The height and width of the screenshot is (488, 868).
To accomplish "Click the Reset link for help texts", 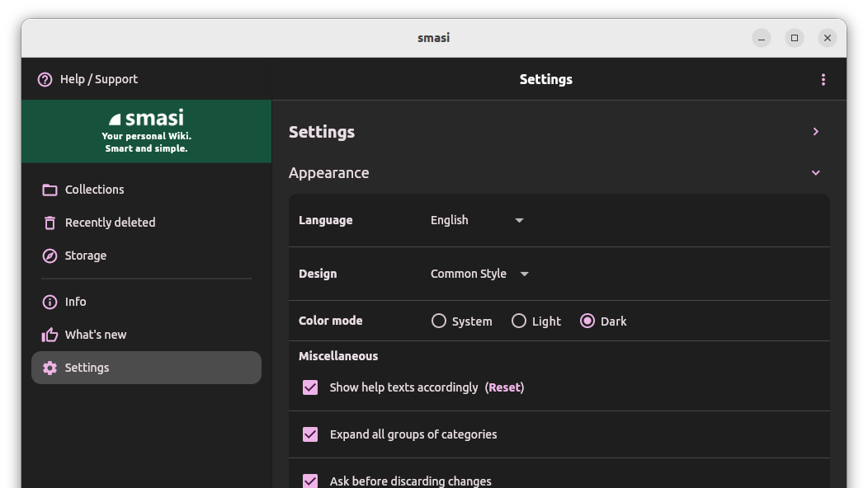I will pyautogui.click(x=504, y=387).
